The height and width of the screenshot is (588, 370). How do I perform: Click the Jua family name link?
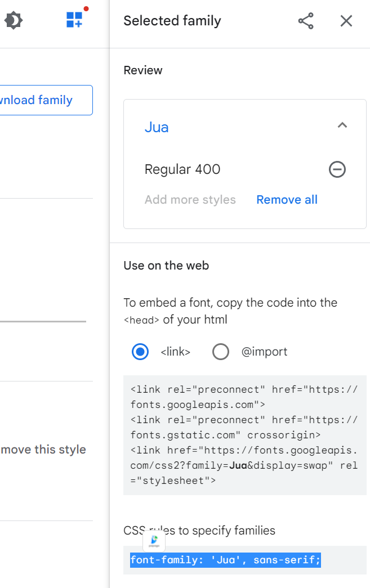157,128
